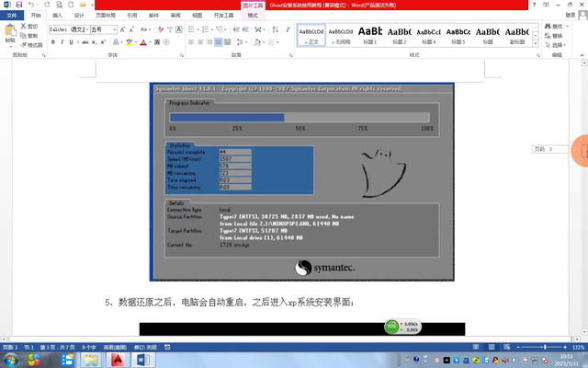Toggle italic formatting

[x=62, y=42]
